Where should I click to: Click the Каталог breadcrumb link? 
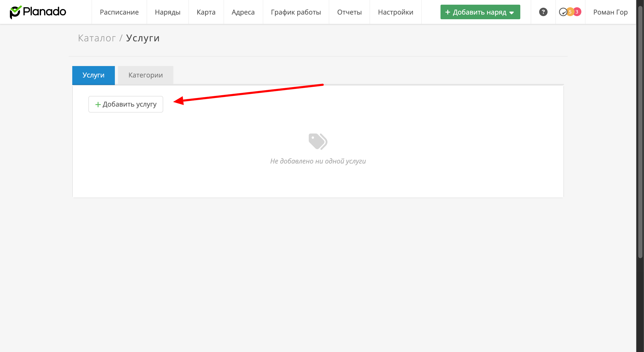click(x=97, y=38)
